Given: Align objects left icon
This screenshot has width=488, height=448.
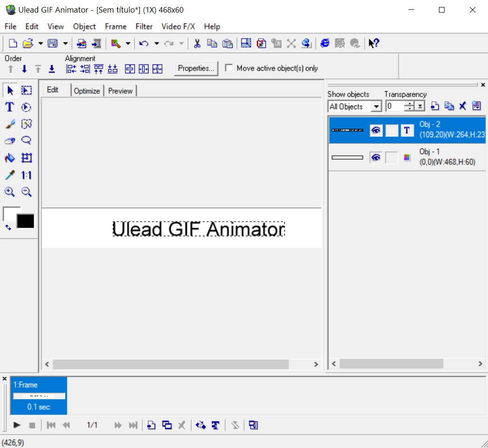Looking at the screenshot, I should coord(71,69).
